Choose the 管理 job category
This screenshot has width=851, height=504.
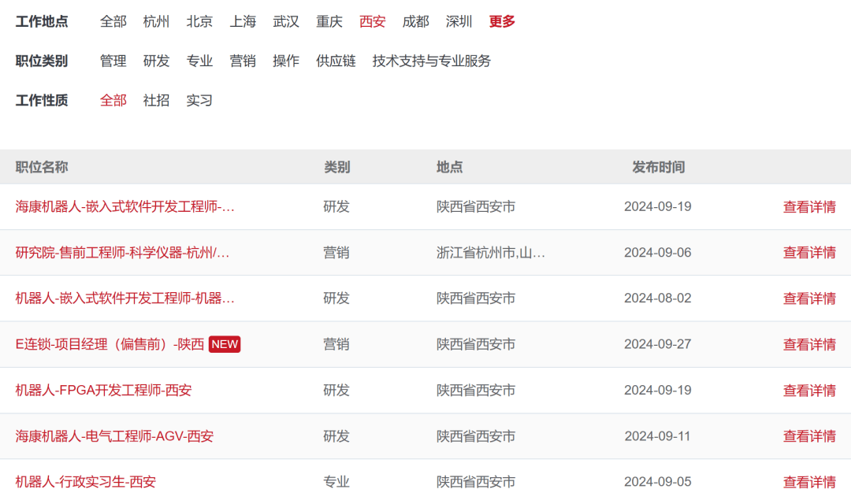pyautogui.click(x=113, y=61)
